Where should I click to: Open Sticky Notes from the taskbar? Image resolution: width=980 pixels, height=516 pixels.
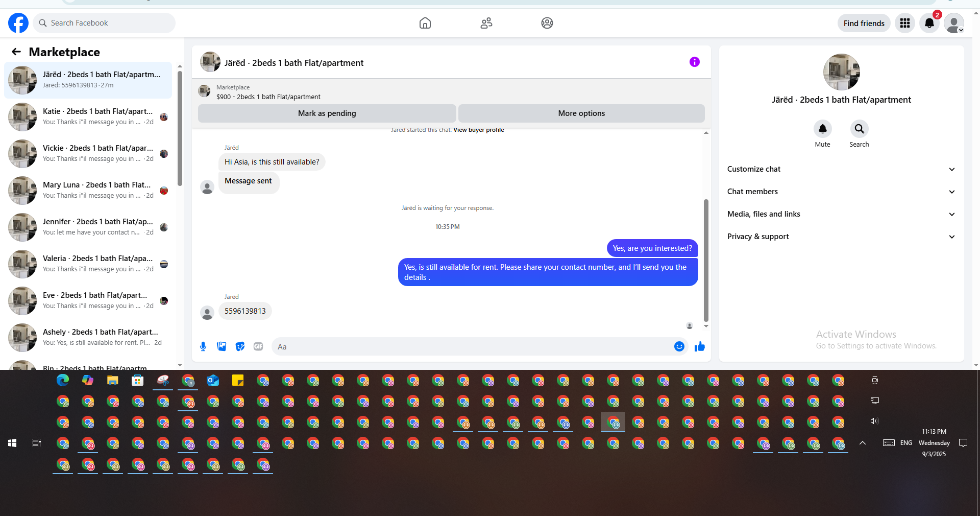click(238, 381)
